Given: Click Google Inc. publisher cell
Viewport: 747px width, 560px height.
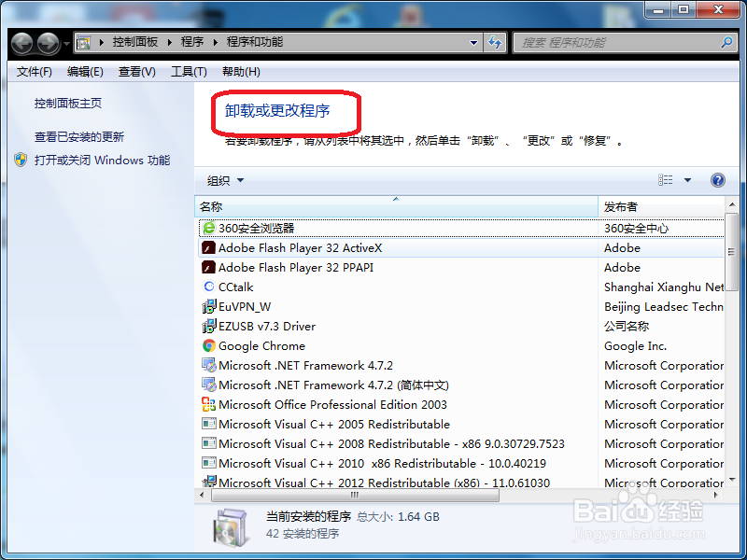Looking at the screenshot, I should click(636, 346).
